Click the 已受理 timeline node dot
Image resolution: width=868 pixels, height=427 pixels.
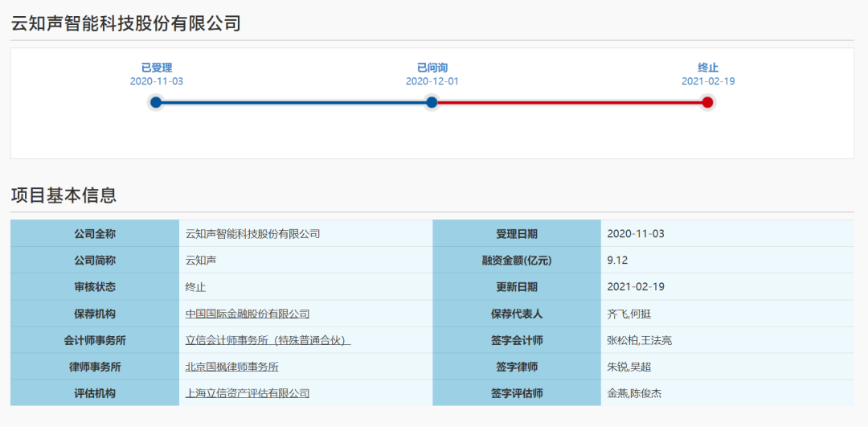[x=156, y=102]
